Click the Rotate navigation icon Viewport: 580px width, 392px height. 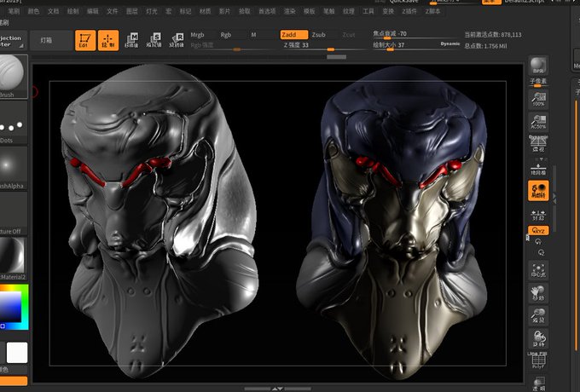[538, 339]
